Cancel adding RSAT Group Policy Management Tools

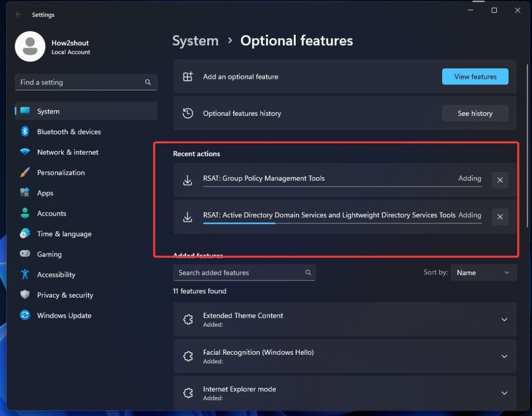click(x=500, y=180)
